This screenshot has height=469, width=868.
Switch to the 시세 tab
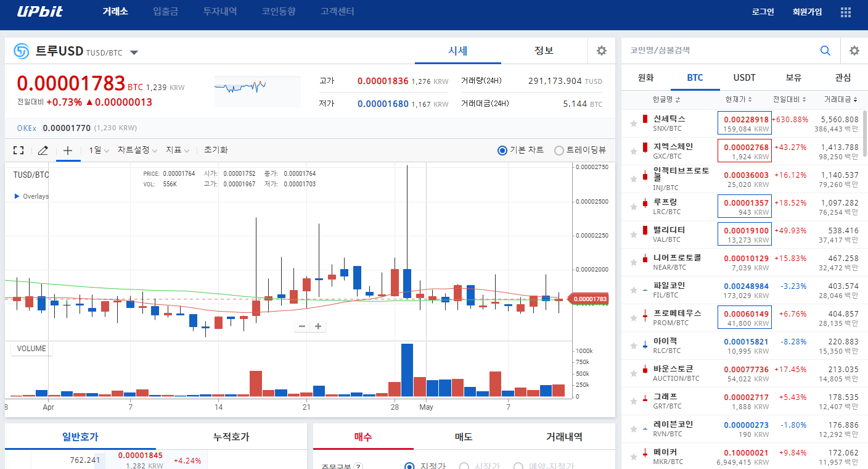click(x=458, y=51)
